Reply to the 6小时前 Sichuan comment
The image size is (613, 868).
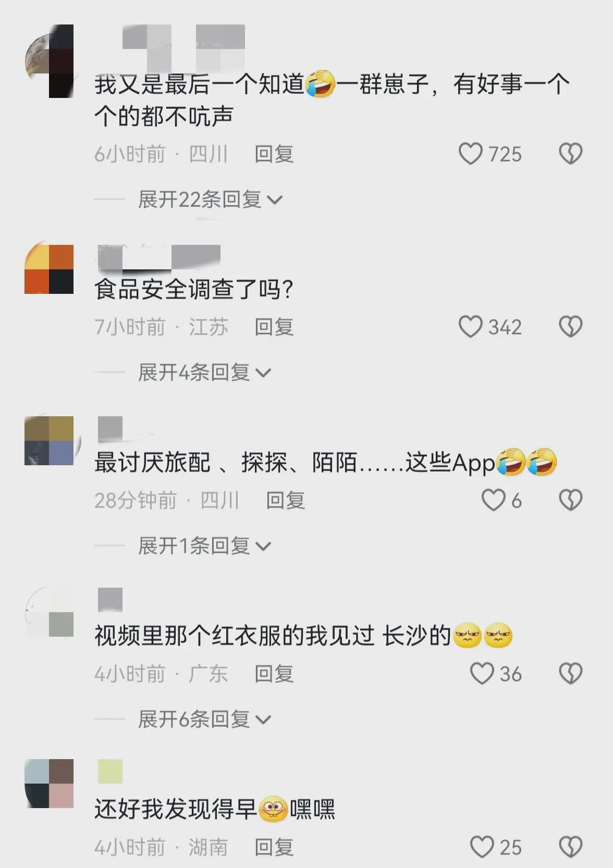274,154
